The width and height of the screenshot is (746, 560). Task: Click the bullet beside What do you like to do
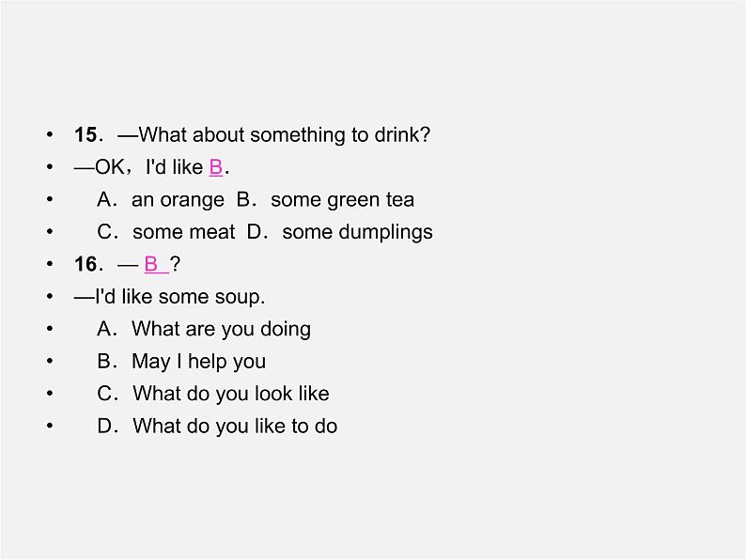[50, 426]
